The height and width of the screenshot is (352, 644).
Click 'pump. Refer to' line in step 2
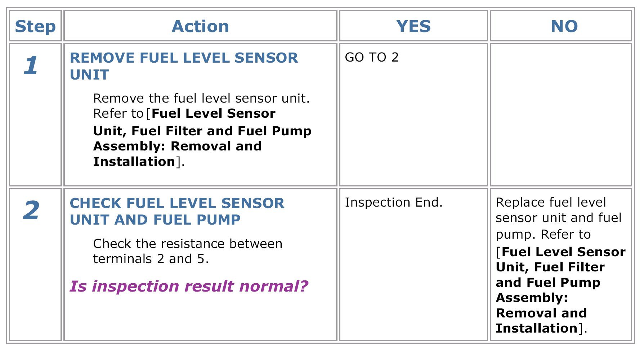tap(543, 234)
